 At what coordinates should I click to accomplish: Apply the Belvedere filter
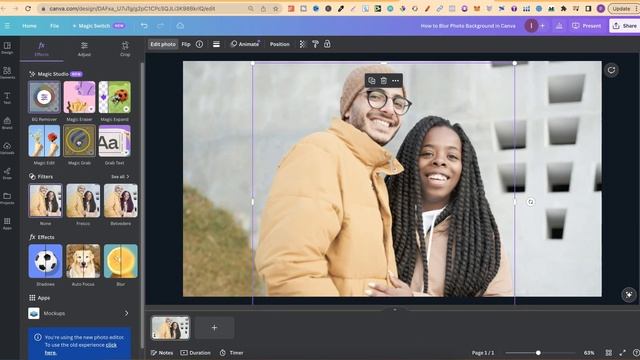(x=121, y=201)
